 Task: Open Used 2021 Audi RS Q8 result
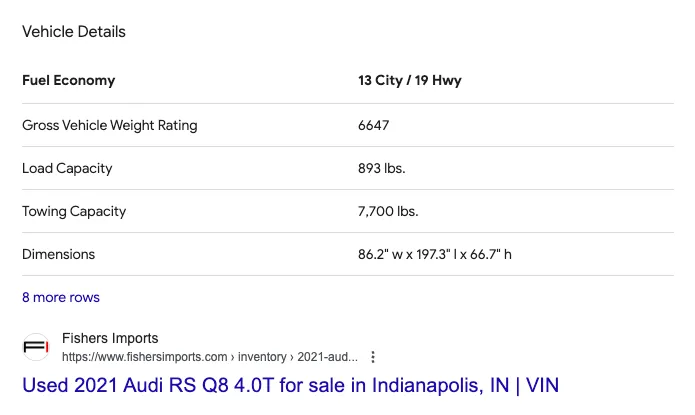click(290, 385)
